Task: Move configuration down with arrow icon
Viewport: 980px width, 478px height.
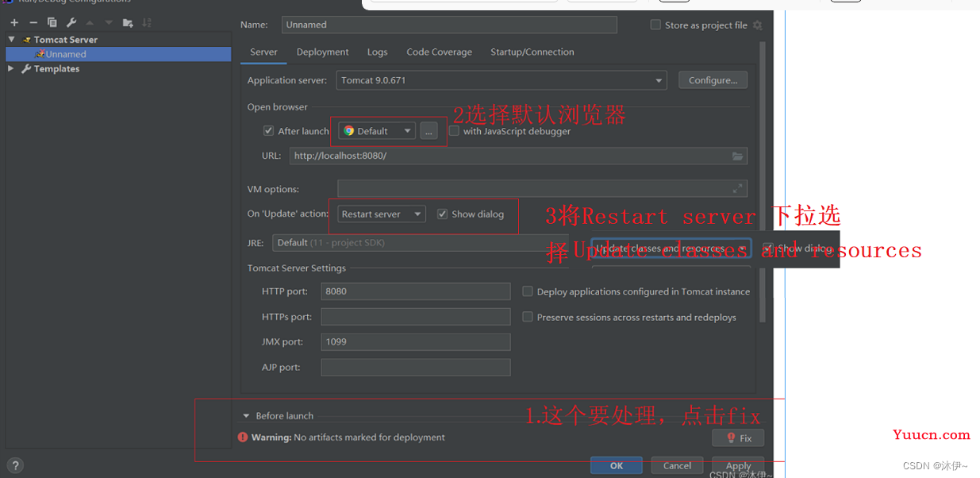Action: click(x=109, y=22)
